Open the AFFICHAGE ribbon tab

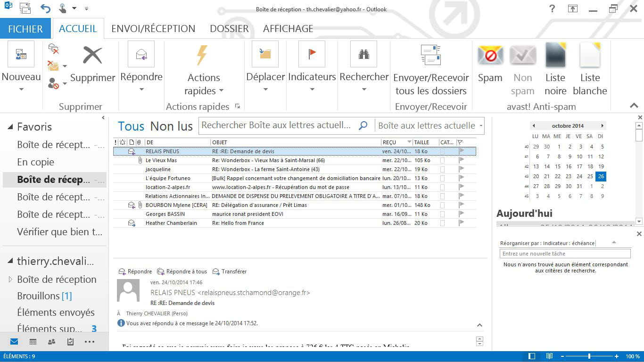288,29
